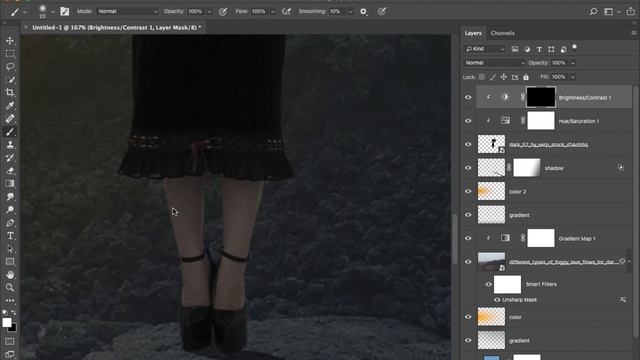This screenshot has width=640, height=360.
Task: Select the Hand tool
Action: coord(10,275)
